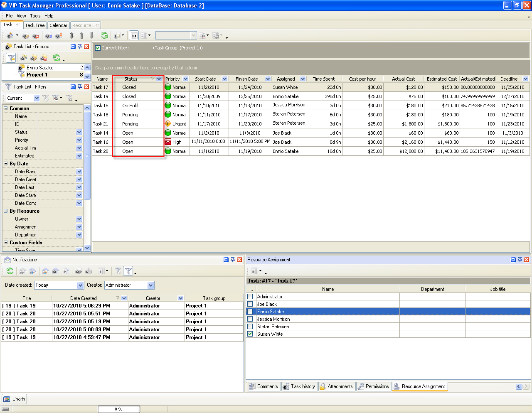Check the Administrator resource checkbox

click(250, 297)
